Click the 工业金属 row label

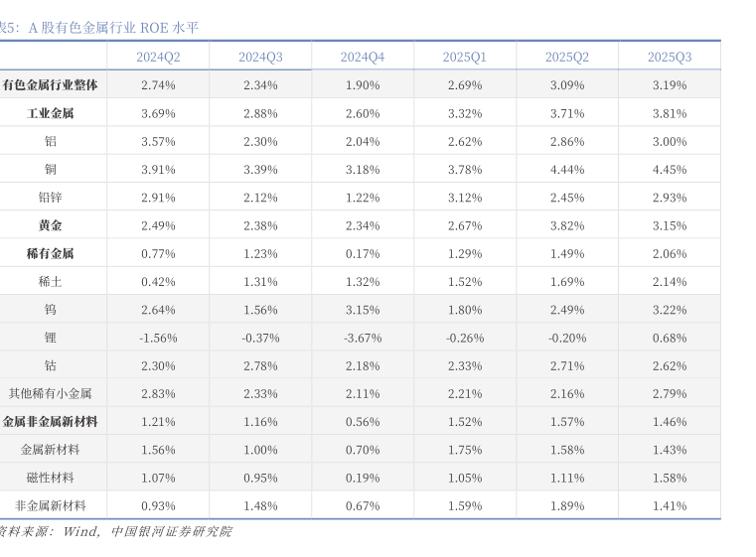click(x=51, y=113)
